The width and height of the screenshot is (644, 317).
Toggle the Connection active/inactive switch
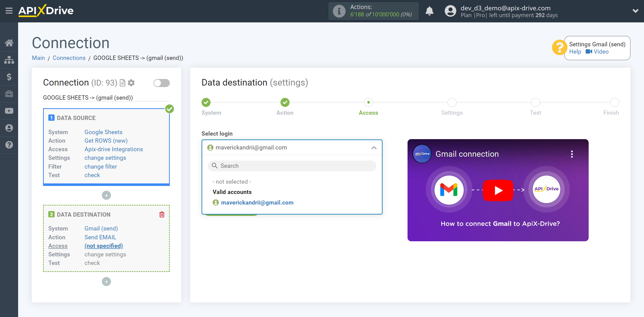162,83
